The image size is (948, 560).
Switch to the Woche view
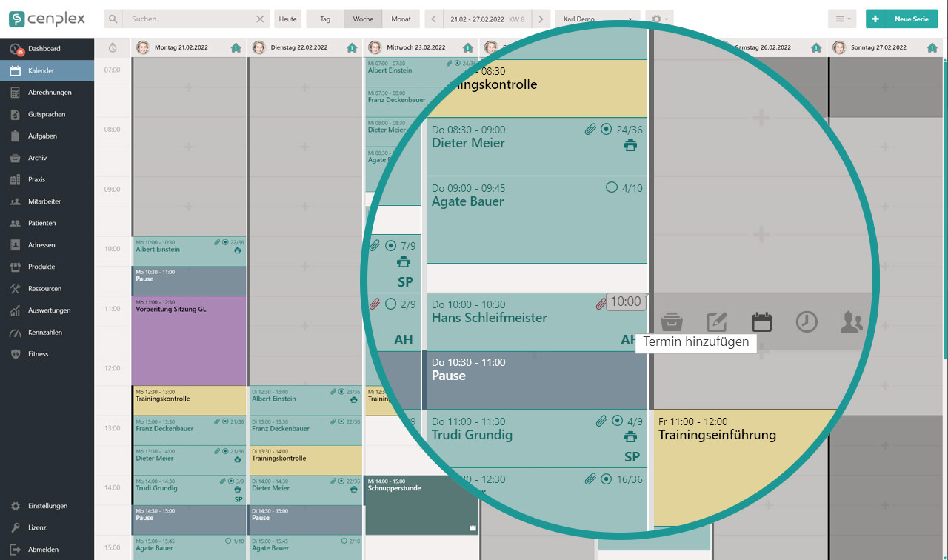[x=363, y=19]
